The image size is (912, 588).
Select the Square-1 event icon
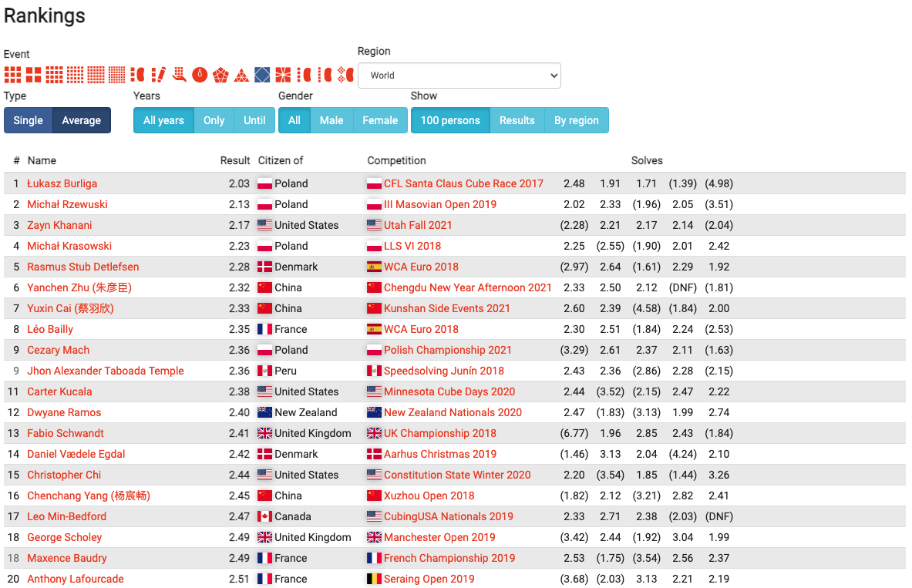point(283,75)
